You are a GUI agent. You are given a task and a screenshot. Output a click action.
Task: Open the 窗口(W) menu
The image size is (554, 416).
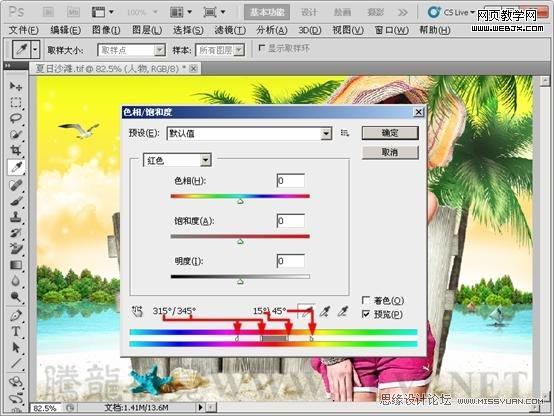point(391,30)
